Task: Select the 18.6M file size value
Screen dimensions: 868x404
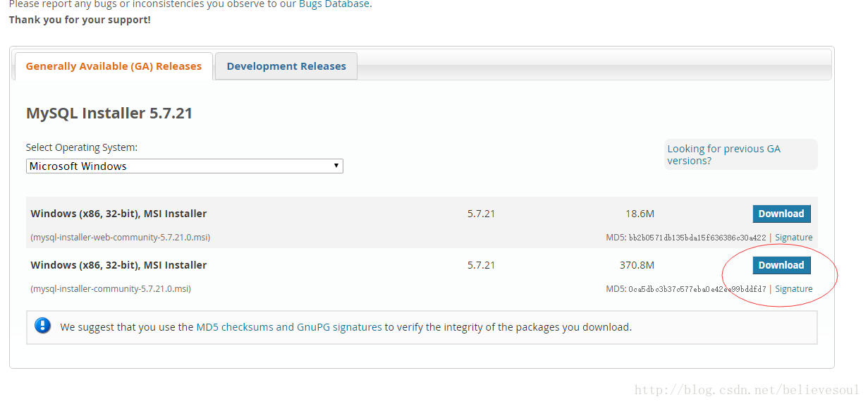Action: (640, 214)
